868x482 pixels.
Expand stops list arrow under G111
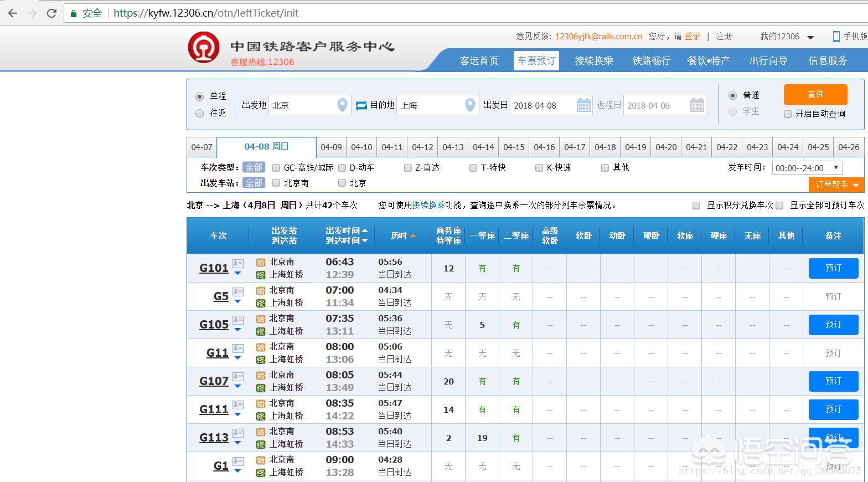pyautogui.click(x=237, y=414)
